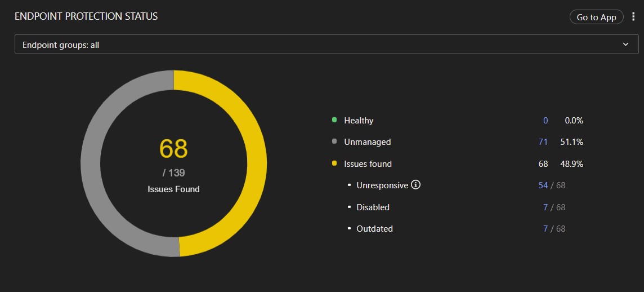Click the Unresponsive info icon
This screenshot has width=644, height=292.
416,185
